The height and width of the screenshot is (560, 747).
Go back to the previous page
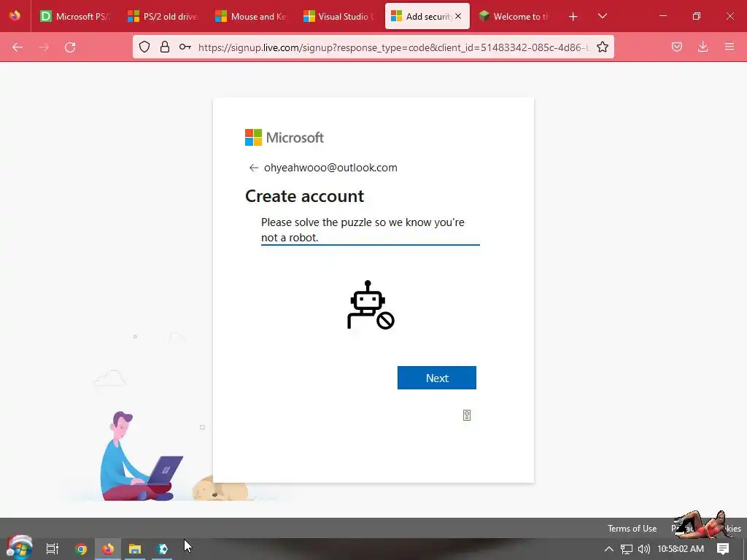point(18,47)
